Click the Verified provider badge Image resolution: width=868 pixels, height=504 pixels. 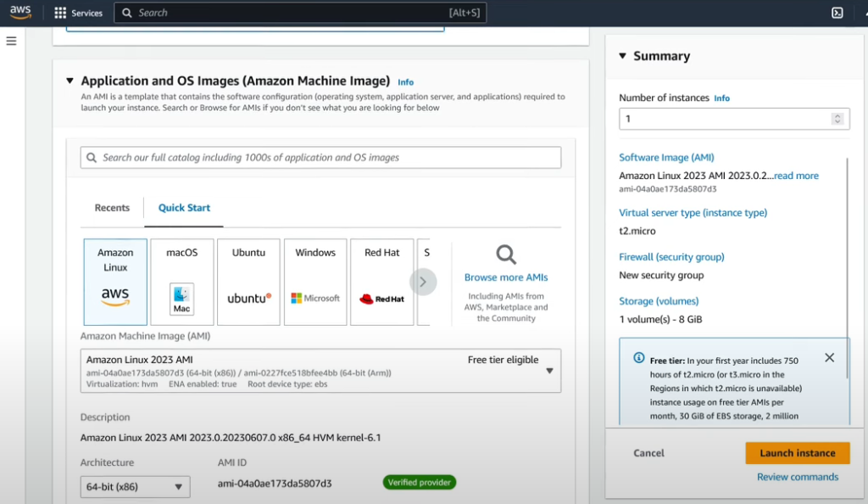coord(419,483)
